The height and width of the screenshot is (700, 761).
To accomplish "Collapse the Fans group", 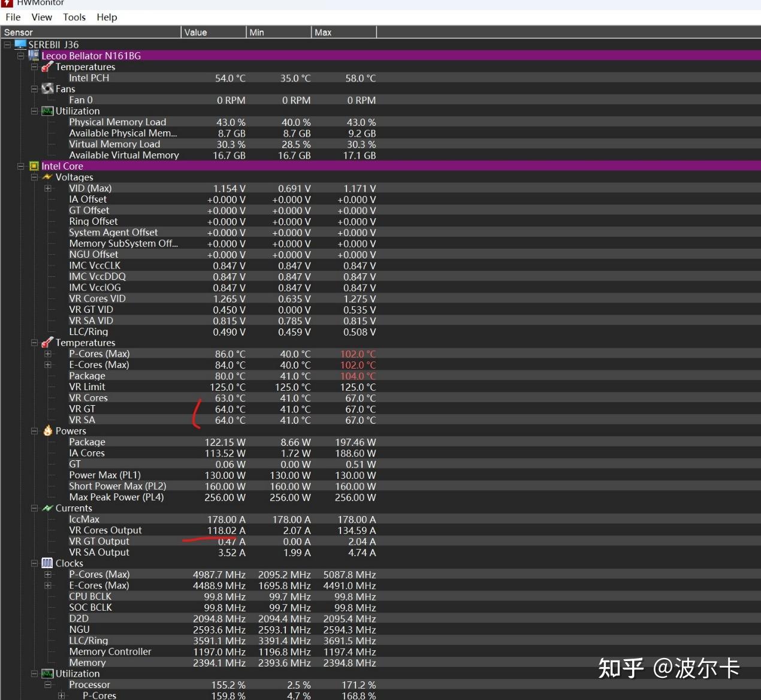I will (34, 89).
